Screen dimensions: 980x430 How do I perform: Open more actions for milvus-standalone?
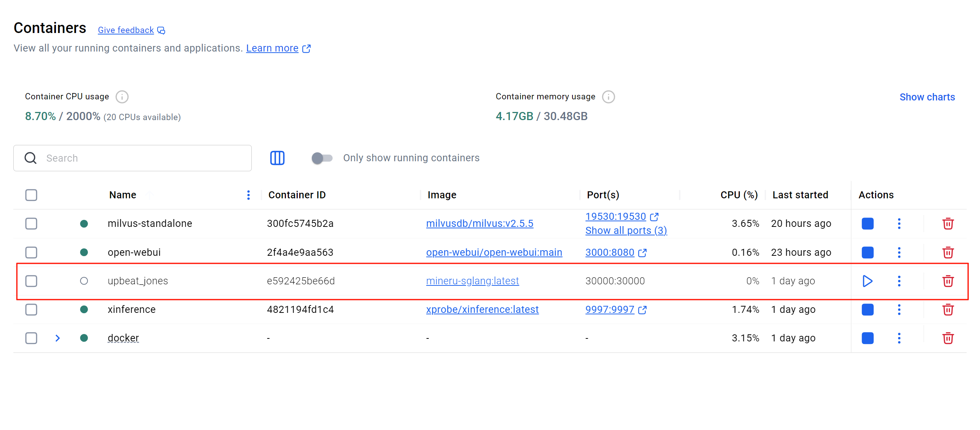click(899, 224)
